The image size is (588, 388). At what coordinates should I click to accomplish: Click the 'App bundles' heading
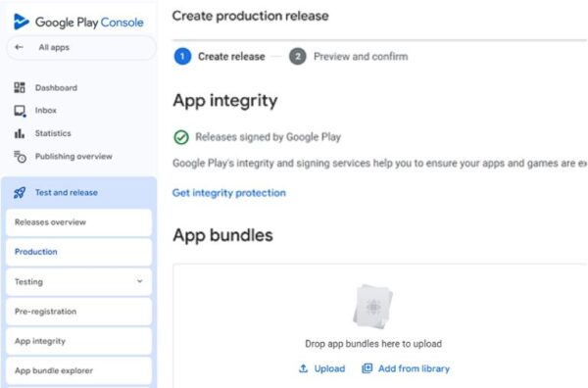(222, 235)
